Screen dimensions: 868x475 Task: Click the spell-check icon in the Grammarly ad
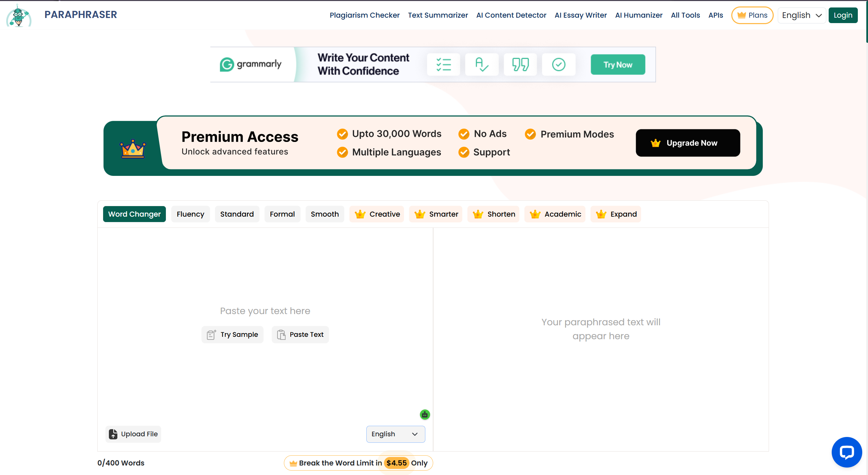coord(482,65)
